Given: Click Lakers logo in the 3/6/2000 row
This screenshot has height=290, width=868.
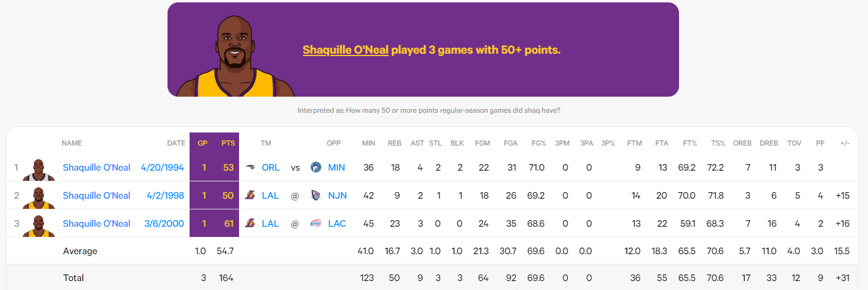Looking at the screenshot, I should click(250, 224).
